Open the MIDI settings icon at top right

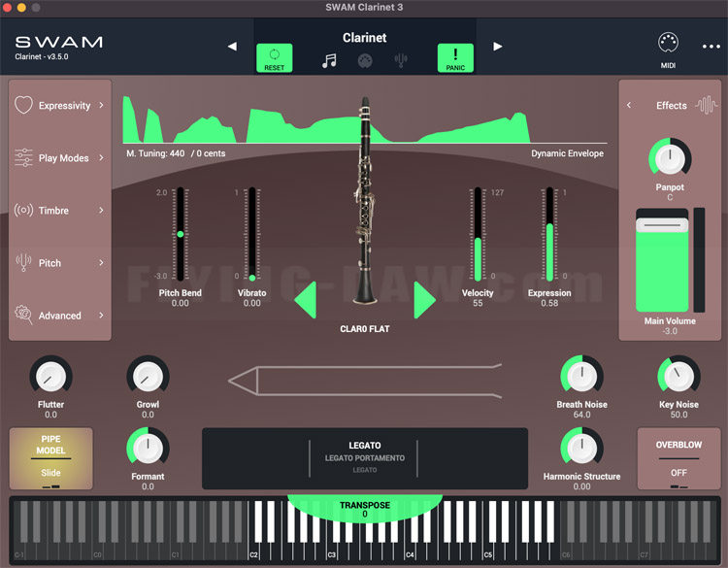tap(668, 43)
